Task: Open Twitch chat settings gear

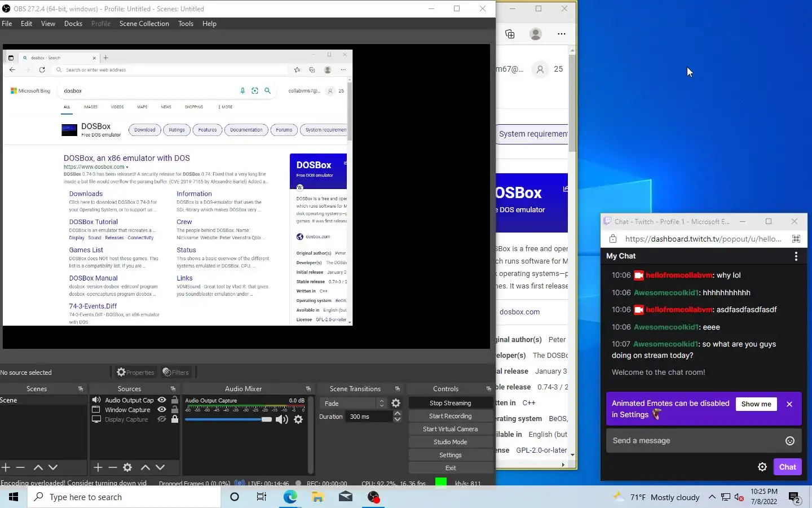Action: click(762, 467)
